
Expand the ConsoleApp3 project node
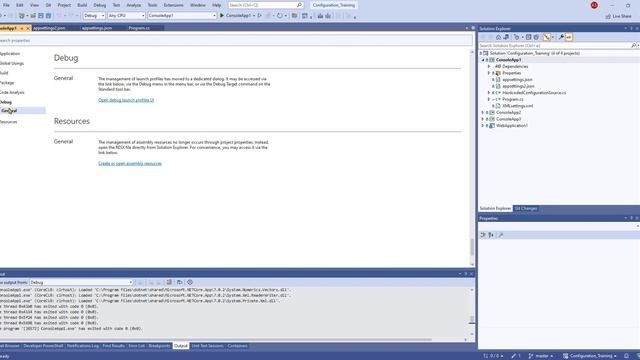[483, 119]
